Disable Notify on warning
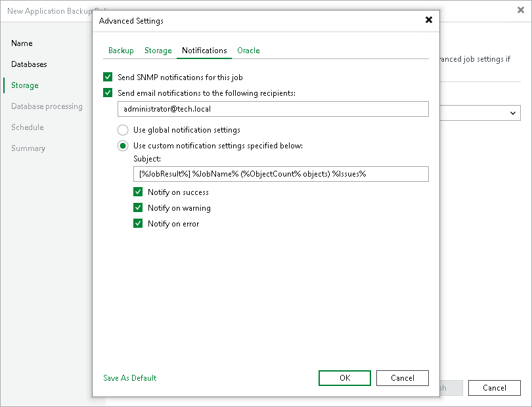This screenshot has height=407, width=532. pyautogui.click(x=138, y=207)
